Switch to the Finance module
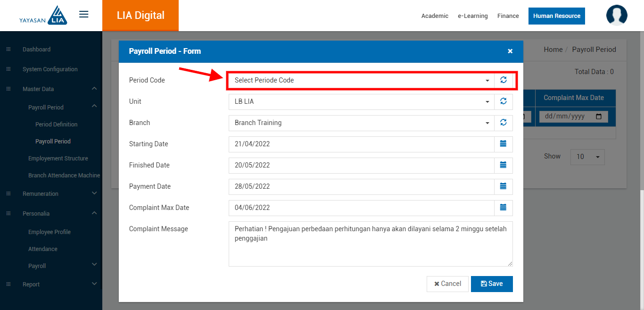The height and width of the screenshot is (310, 644). click(x=508, y=16)
